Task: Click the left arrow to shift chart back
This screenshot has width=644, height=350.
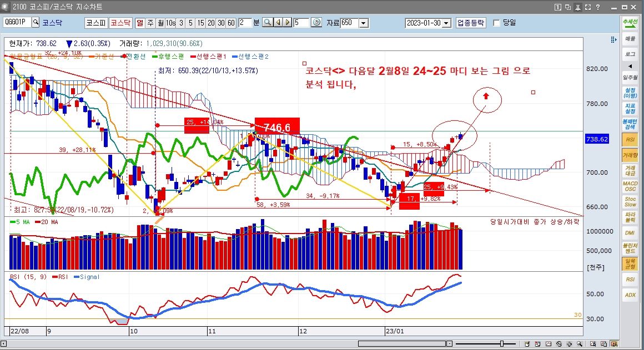Action: pyautogui.click(x=278, y=23)
